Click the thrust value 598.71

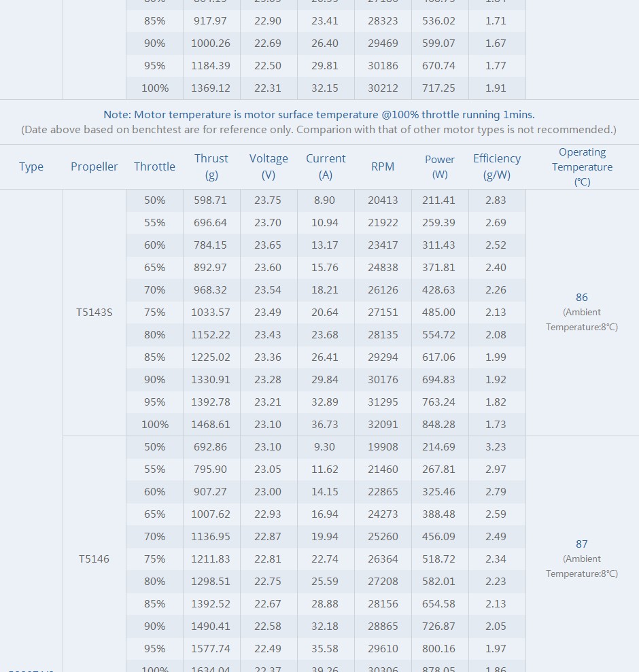[x=210, y=200]
